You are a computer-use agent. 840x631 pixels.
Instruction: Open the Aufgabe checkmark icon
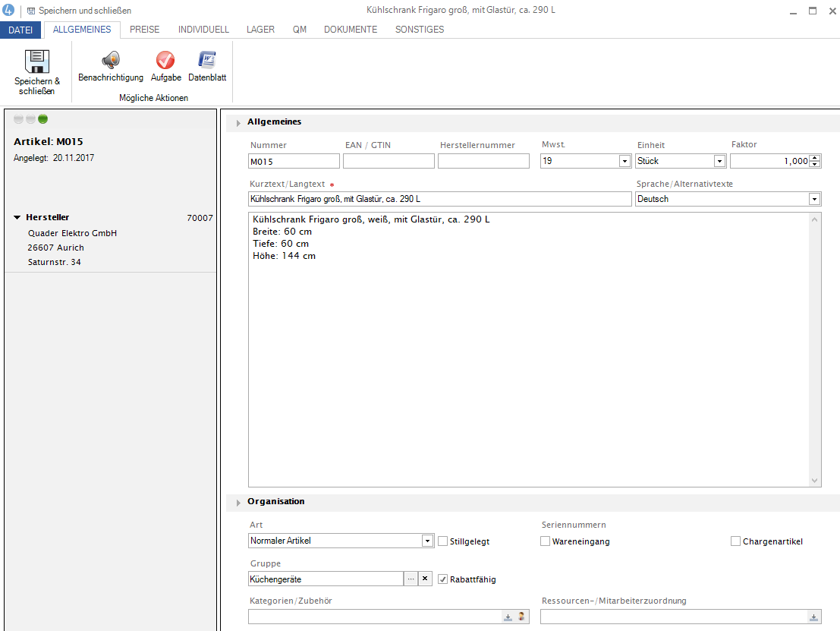165,61
